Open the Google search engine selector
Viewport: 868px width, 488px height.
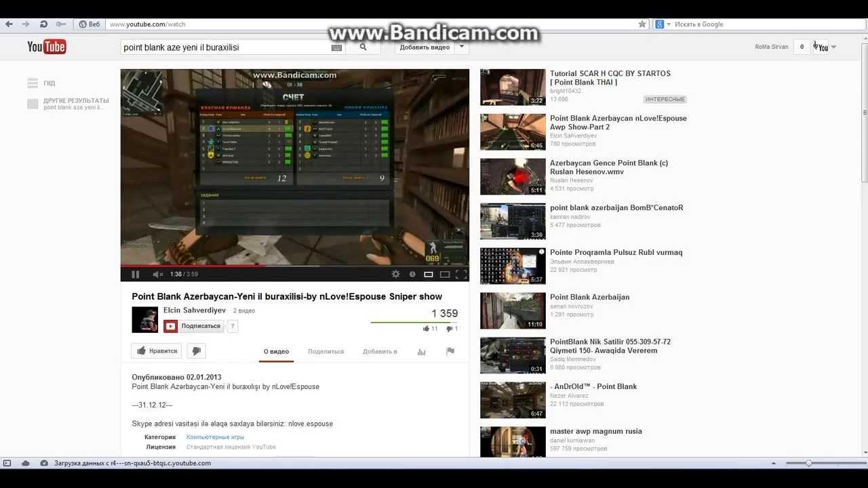[663, 24]
